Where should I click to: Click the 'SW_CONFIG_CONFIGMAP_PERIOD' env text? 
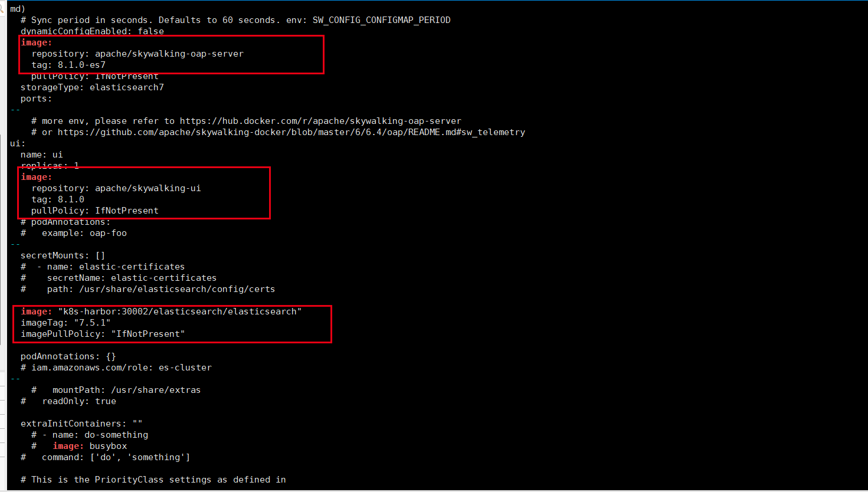tap(381, 20)
